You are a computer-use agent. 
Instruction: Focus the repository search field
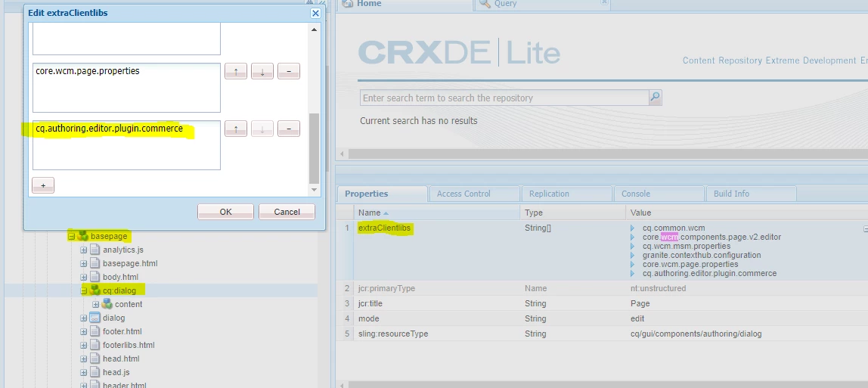[504, 98]
